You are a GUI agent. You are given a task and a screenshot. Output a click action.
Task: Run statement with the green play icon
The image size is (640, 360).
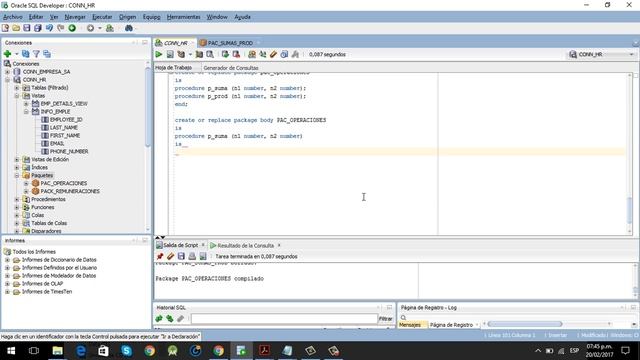coord(159,54)
